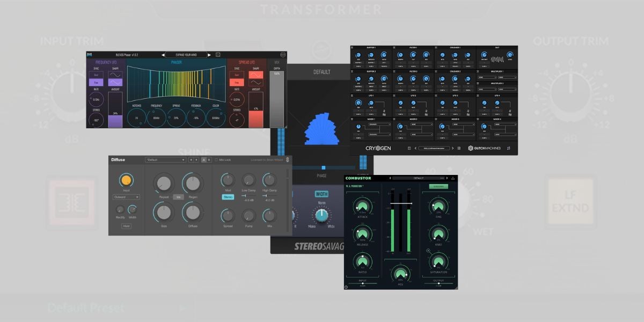
Task: Go to the next Phaser preset arrow
Action: tap(209, 55)
